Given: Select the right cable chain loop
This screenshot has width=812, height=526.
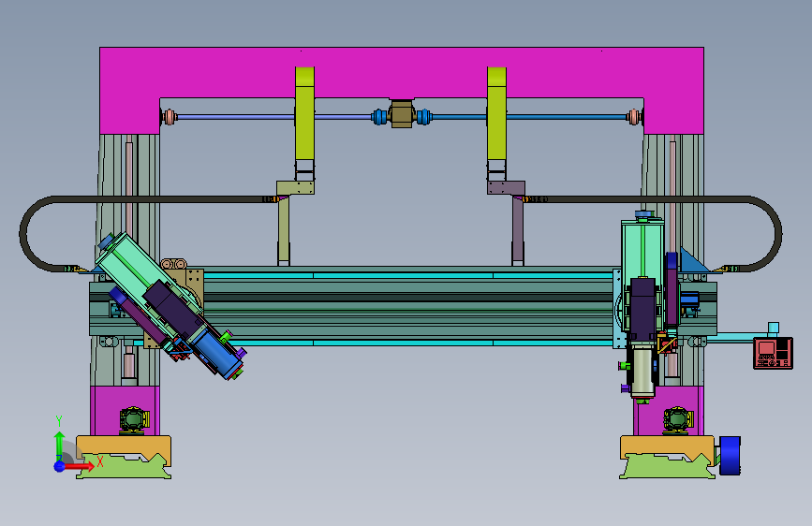Looking at the screenshot, I should point(778,233).
